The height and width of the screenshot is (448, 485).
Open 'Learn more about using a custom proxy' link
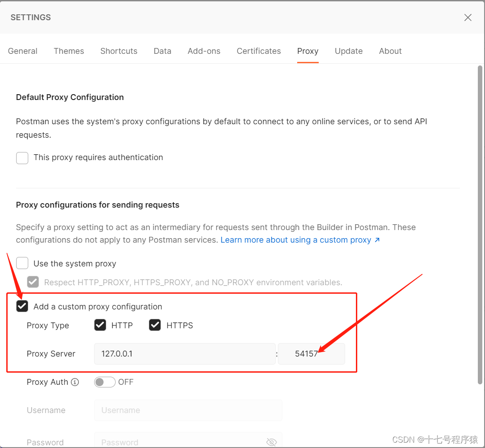[296, 240]
